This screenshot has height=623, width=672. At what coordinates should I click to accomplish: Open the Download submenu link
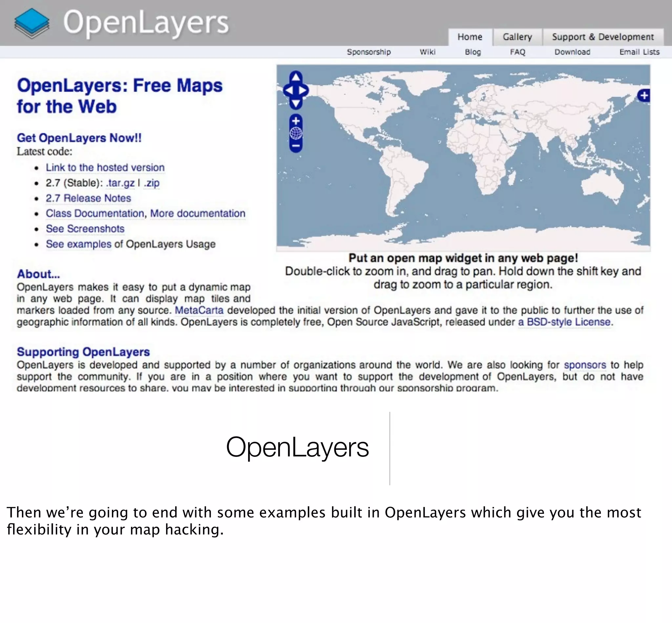click(x=572, y=52)
